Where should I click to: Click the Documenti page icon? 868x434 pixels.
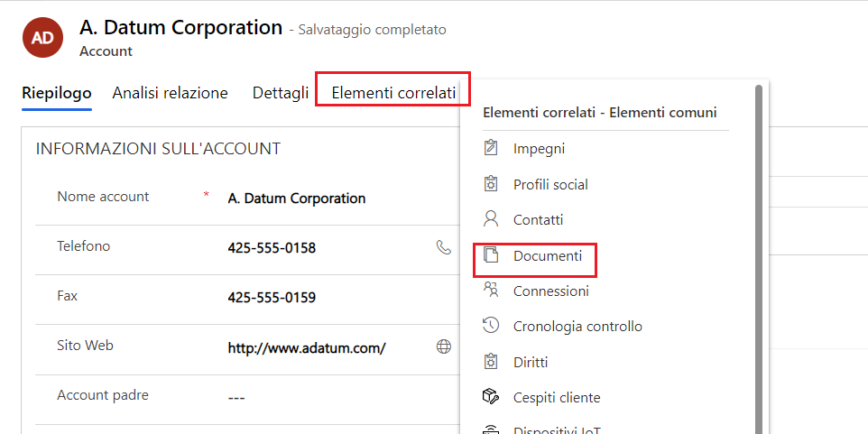pos(491,255)
